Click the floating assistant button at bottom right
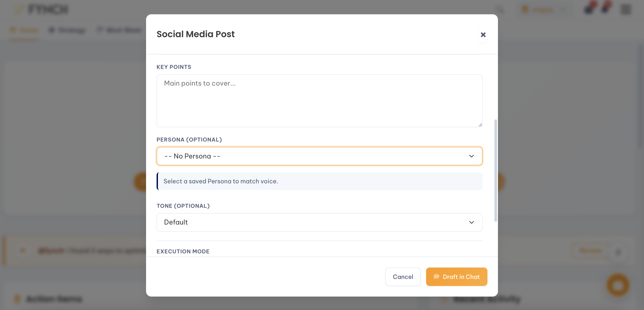This screenshot has width=644, height=310. point(619,285)
